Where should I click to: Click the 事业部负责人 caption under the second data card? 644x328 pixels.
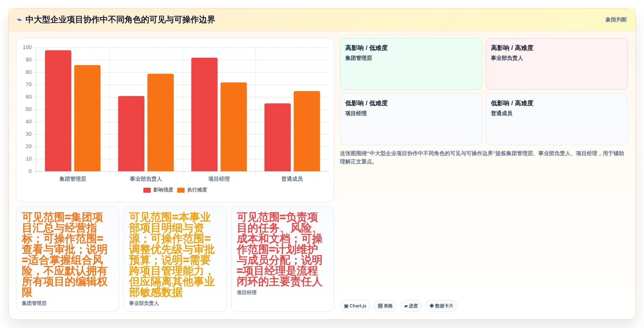[144, 303]
